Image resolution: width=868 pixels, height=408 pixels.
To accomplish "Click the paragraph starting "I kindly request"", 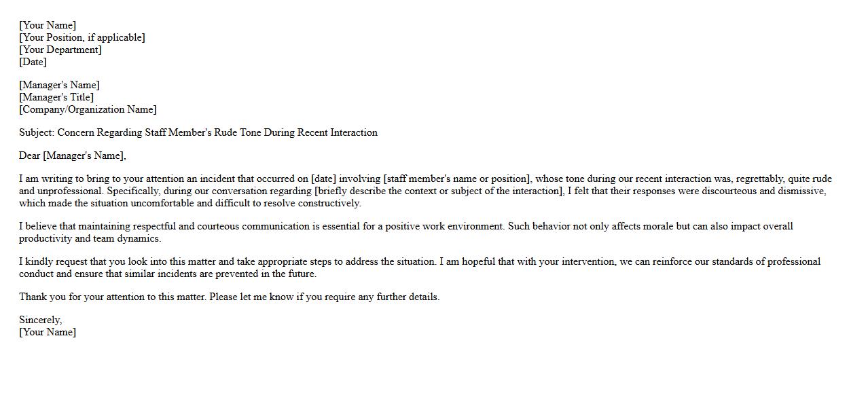I will pos(419,261).
